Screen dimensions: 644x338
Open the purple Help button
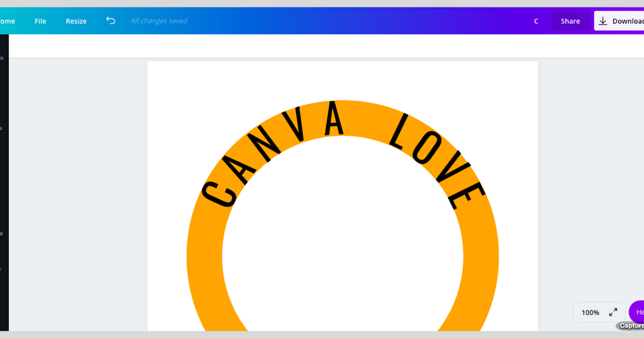point(636,312)
